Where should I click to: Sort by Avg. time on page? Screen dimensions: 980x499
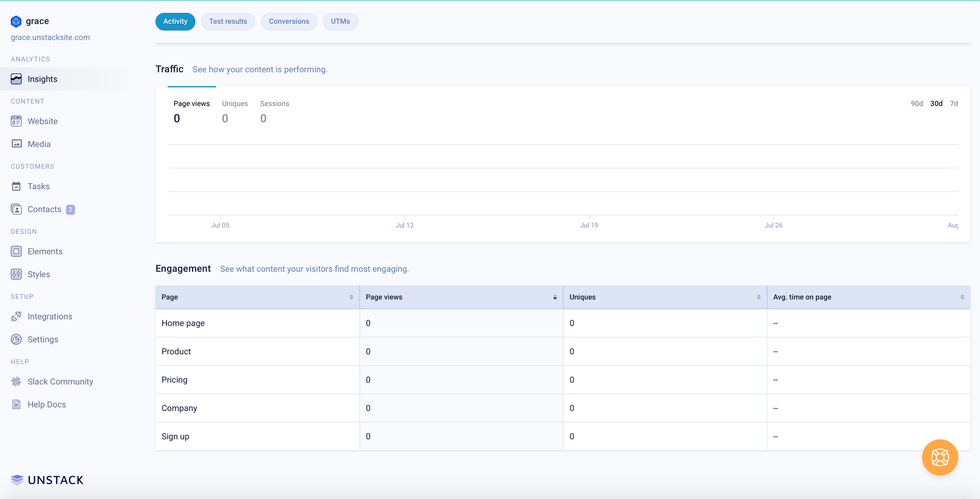click(x=962, y=297)
